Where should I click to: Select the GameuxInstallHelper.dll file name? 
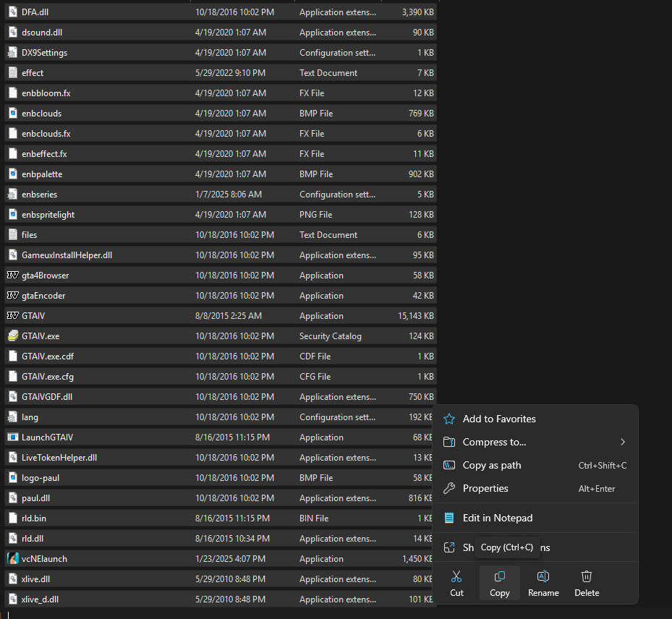point(67,255)
